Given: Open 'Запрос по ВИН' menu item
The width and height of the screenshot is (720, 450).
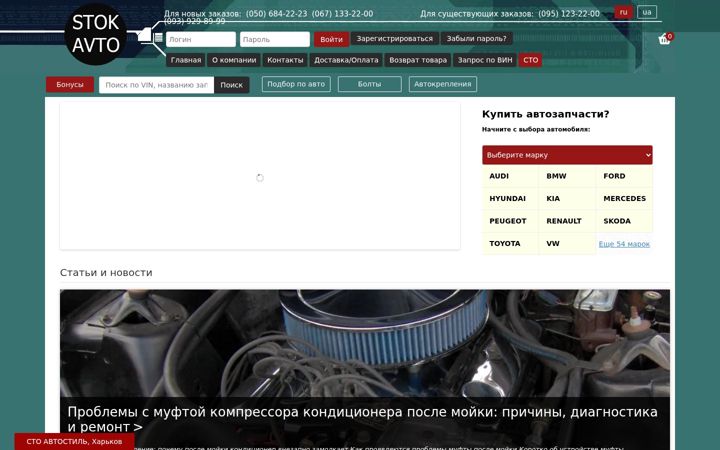Looking at the screenshot, I should pyautogui.click(x=485, y=60).
